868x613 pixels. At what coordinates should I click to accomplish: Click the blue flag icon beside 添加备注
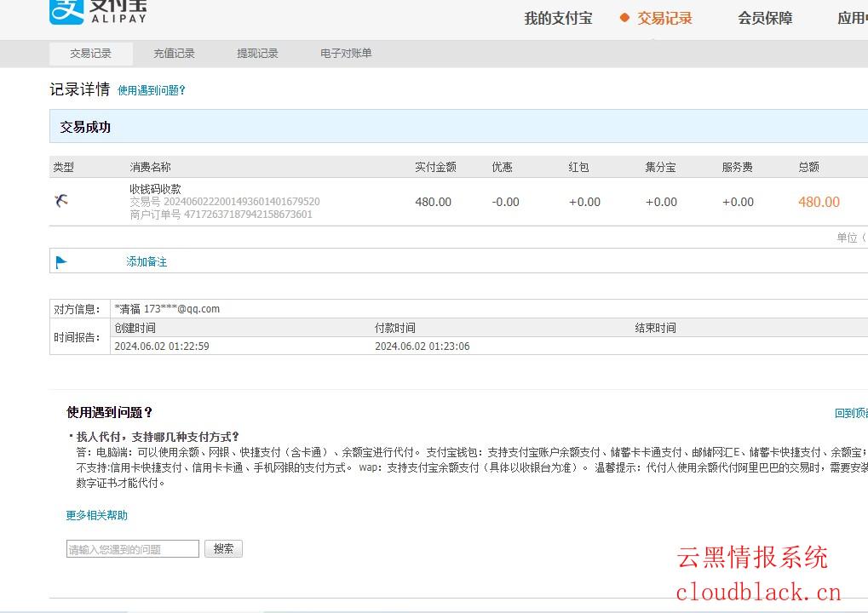point(61,262)
